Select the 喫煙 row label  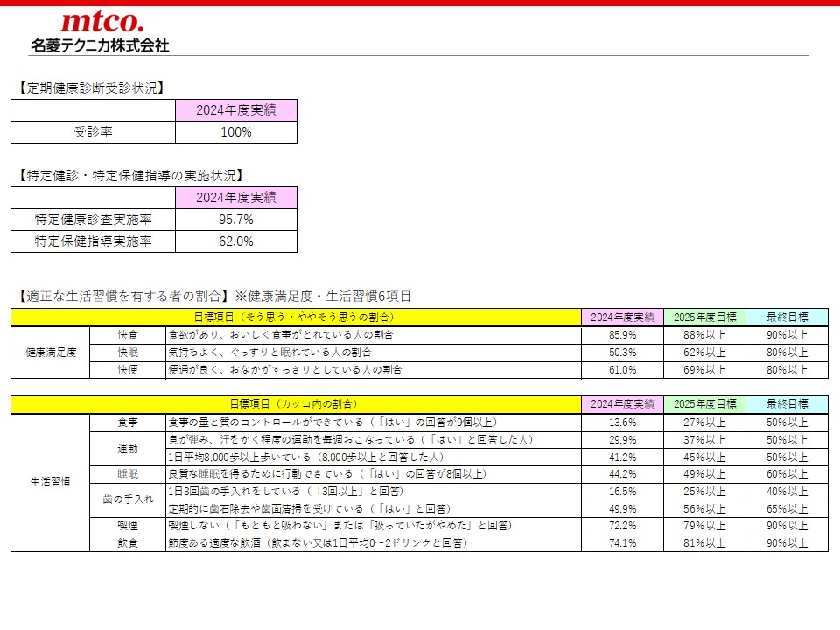coord(128,526)
